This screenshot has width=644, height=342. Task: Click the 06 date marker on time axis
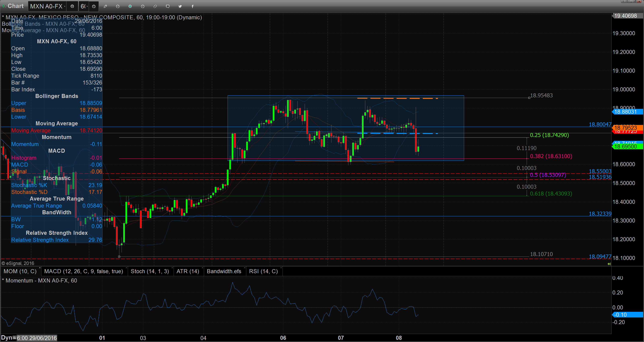click(283, 338)
